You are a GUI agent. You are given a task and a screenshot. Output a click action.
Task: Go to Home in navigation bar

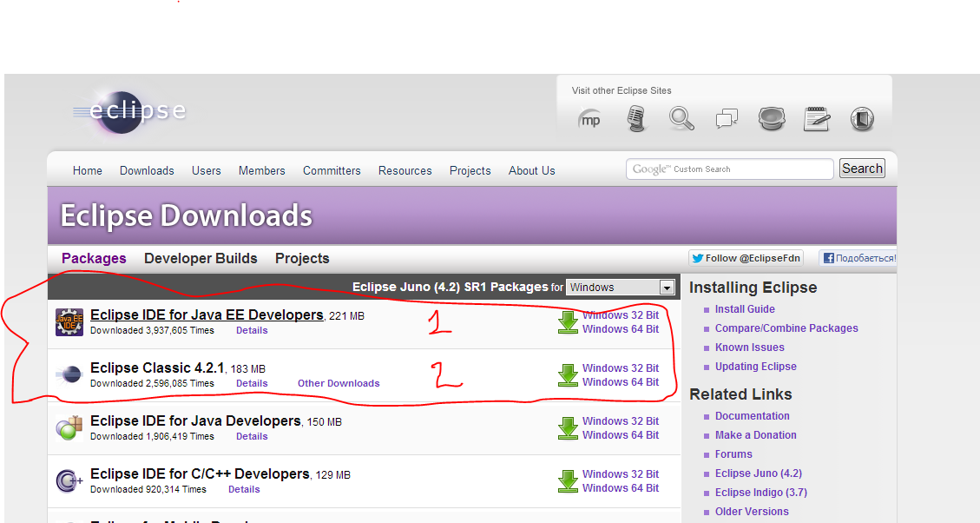tap(88, 171)
